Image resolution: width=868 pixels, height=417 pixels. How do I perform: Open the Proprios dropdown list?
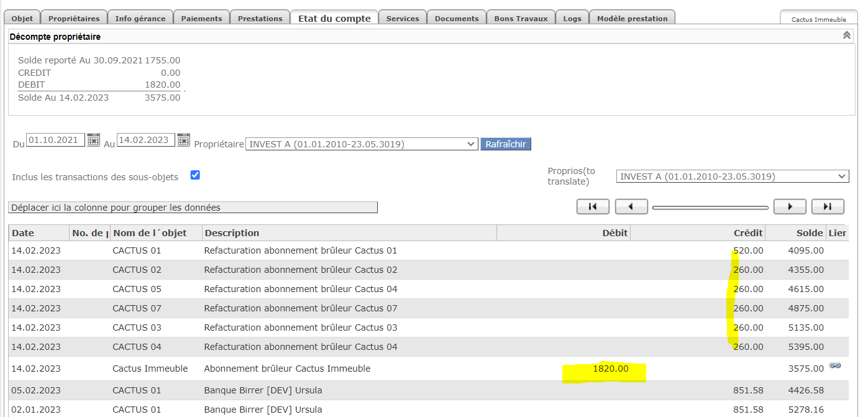(x=733, y=176)
